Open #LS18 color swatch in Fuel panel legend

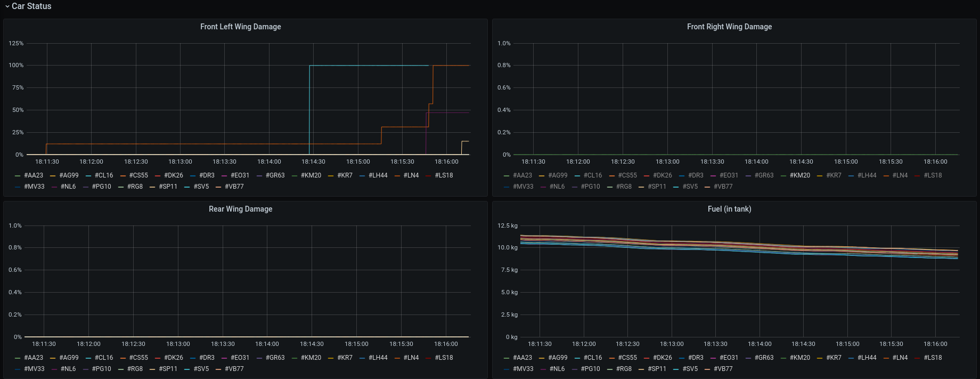[917, 358]
